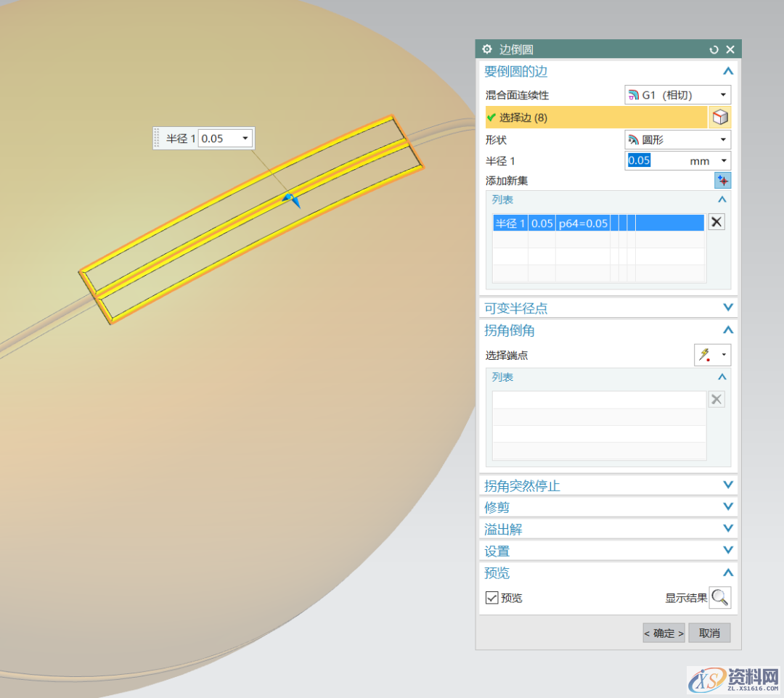Image resolution: width=784 pixels, height=698 pixels.
Task: Click the add new set icon
Action: pos(722,181)
